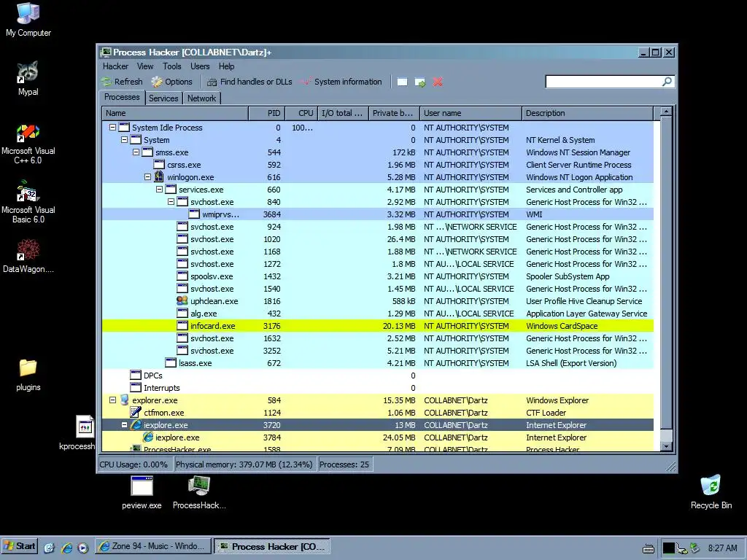747x560 pixels.
Task: Select Microsoft Visual C++ 6.0 desktop icon
Action: click(28, 144)
